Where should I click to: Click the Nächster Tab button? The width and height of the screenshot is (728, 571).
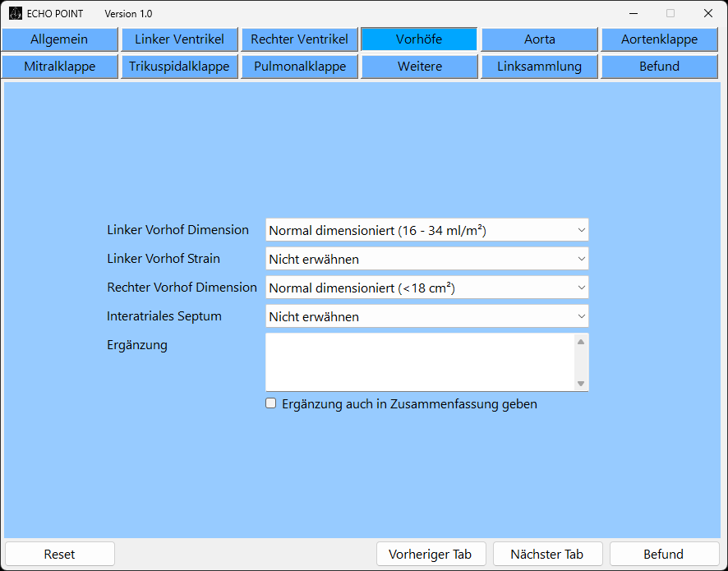(x=547, y=554)
